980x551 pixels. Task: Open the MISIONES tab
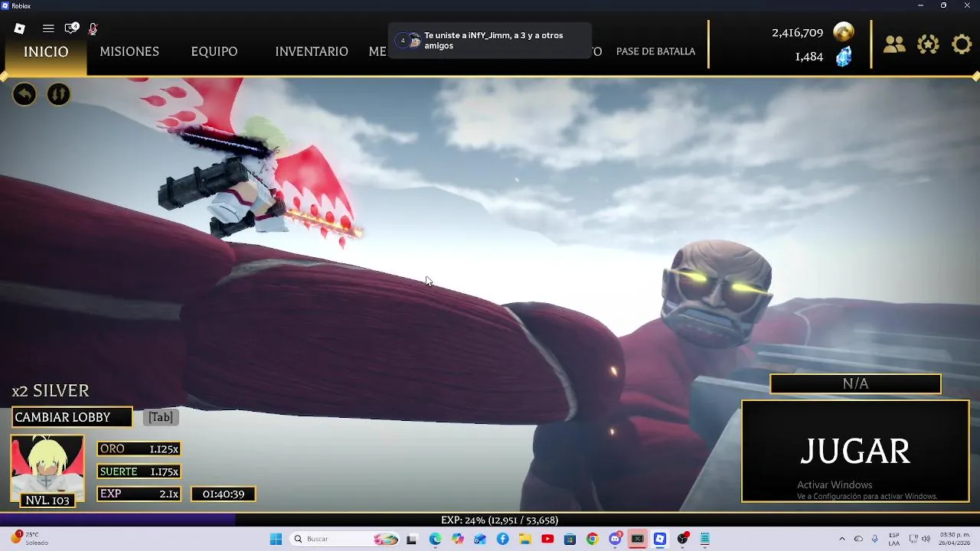129,51
